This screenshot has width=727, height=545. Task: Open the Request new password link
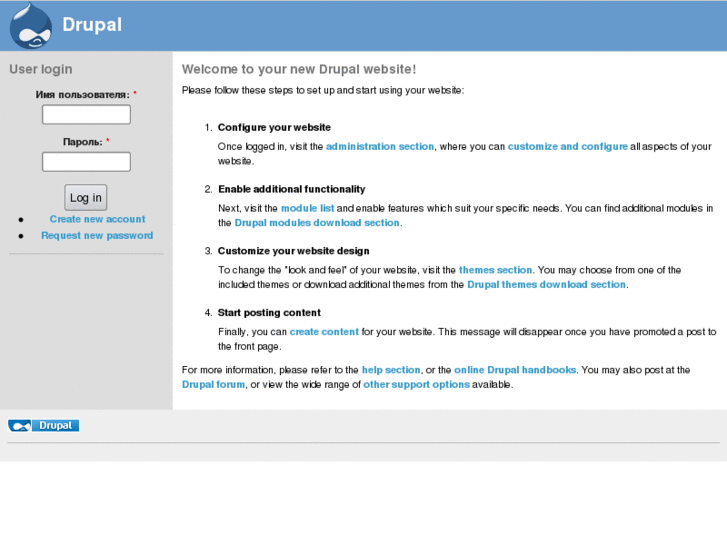point(97,236)
